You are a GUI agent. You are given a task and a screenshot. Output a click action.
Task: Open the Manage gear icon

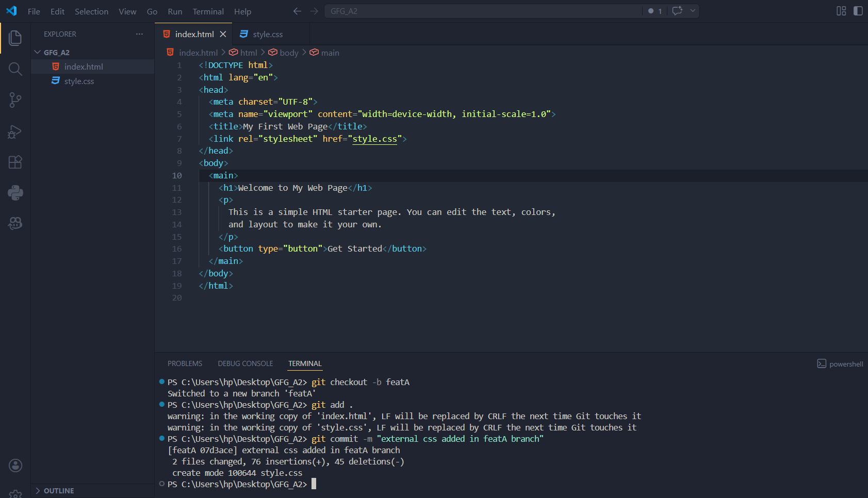15,493
